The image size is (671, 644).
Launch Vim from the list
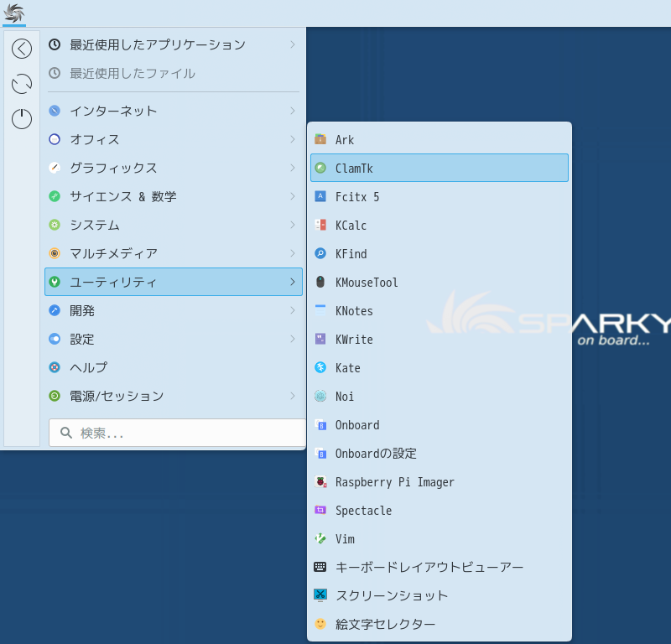coord(440,538)
